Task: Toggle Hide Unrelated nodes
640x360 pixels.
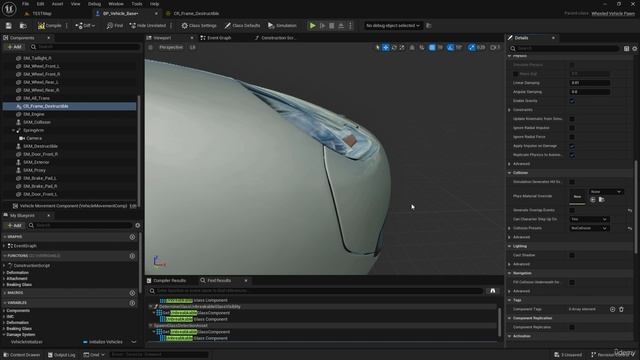Action: [x=148, y=26]
